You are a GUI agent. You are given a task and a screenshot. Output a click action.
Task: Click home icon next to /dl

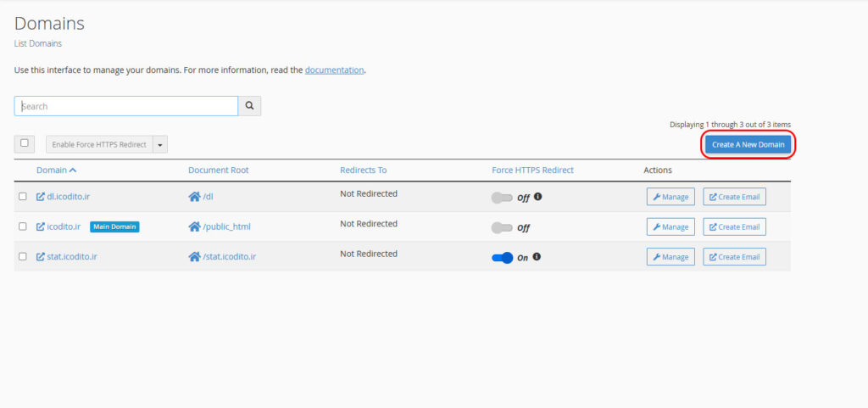pos(194,197)
